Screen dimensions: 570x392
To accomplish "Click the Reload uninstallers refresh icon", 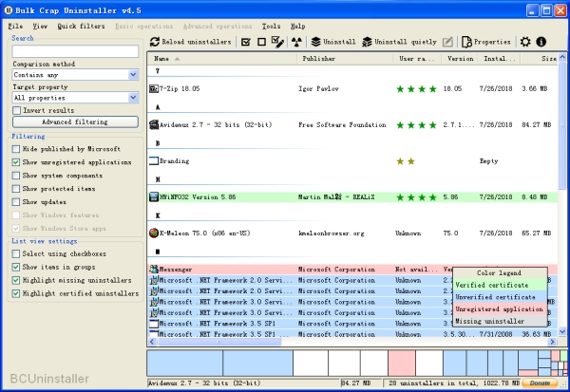I will 155,42.
